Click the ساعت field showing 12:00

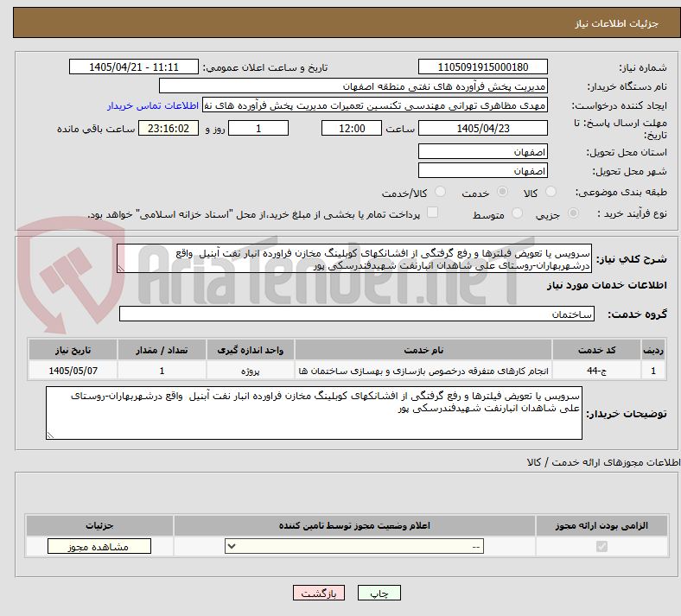click(352, 128)
